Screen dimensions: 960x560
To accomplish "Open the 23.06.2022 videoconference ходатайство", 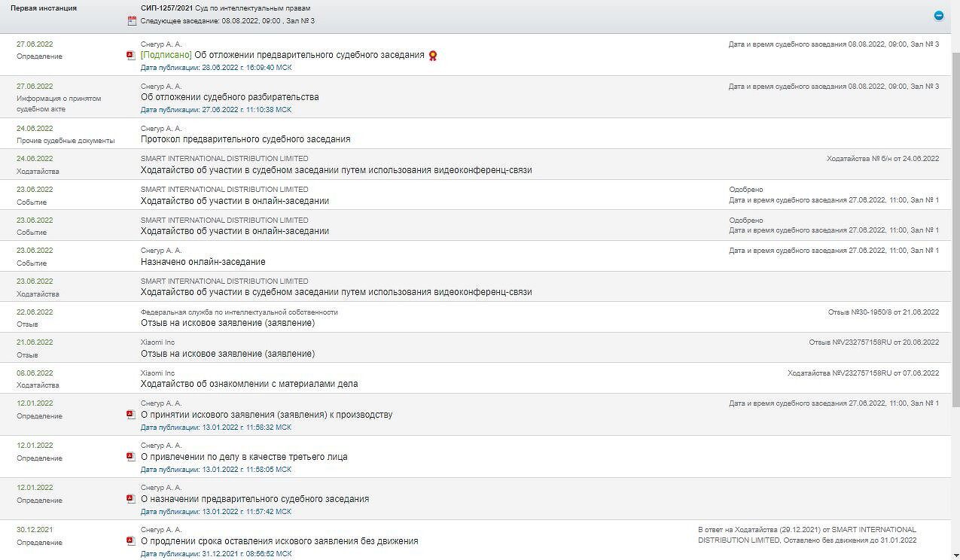I will pos(336,292).
